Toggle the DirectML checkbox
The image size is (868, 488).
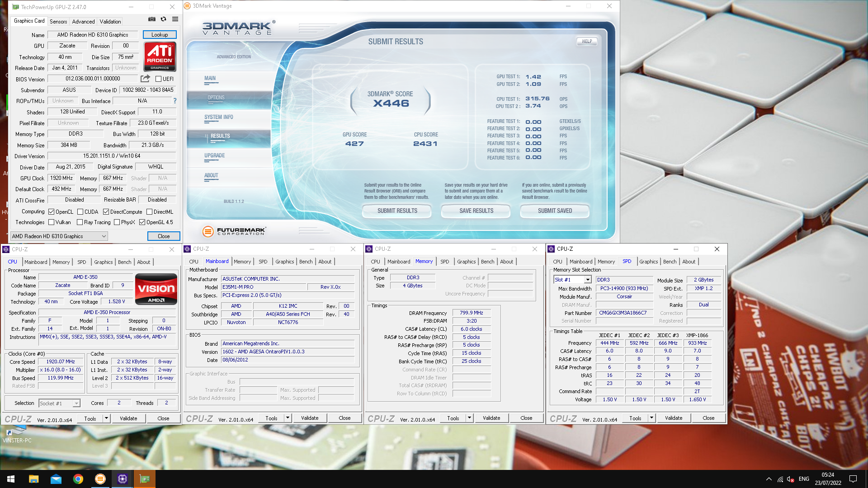click(149, 212)
